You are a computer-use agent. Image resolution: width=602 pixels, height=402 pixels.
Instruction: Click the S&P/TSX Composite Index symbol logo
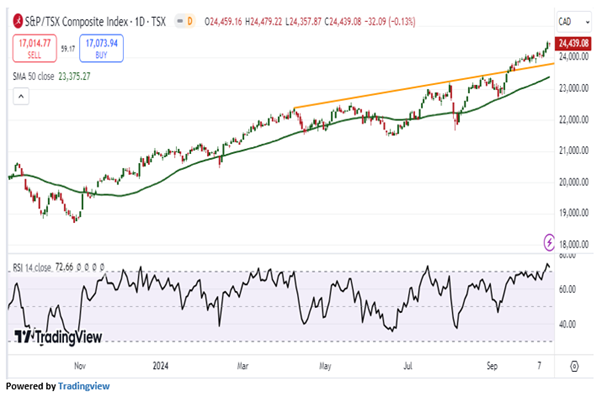tap(18, 21)
